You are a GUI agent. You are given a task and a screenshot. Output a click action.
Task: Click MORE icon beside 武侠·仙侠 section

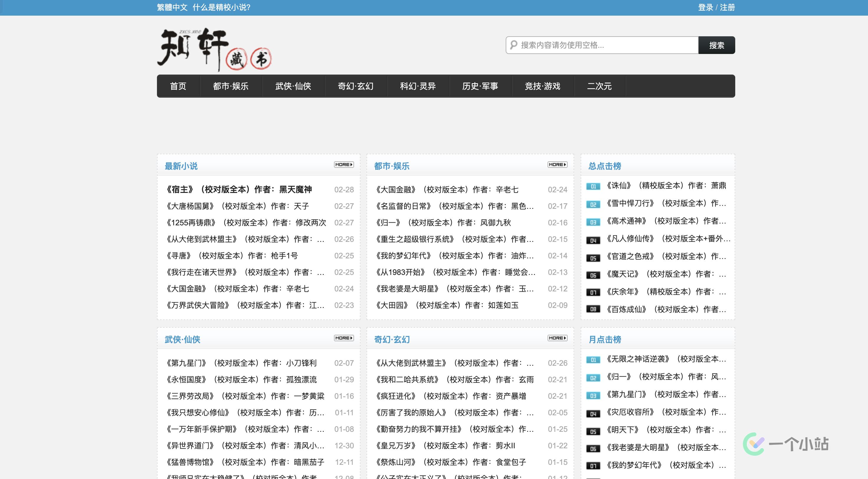pyautogui.click(x=344, y=338)
